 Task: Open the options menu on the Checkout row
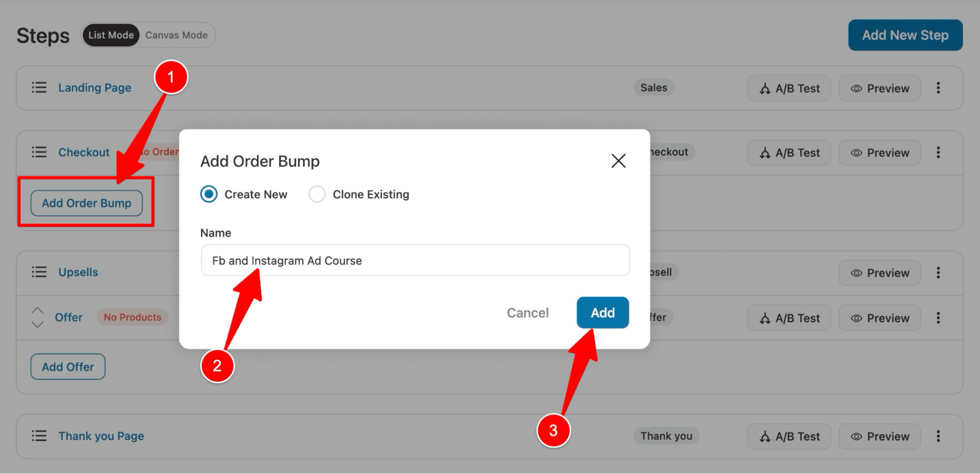coord(938,152)
